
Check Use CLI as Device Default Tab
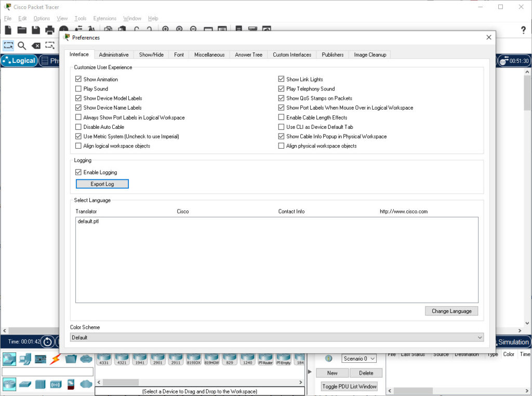click(281, 127)
